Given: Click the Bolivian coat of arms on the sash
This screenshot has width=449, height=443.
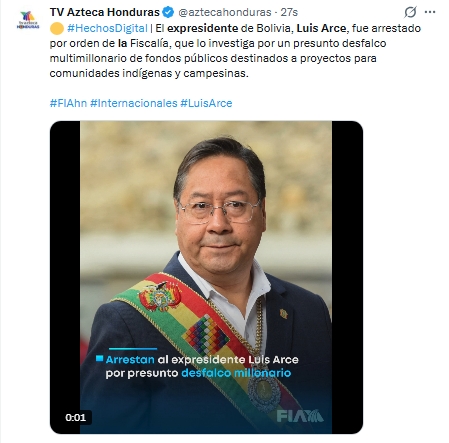Looking at the screenshot, I should point(160,295).
